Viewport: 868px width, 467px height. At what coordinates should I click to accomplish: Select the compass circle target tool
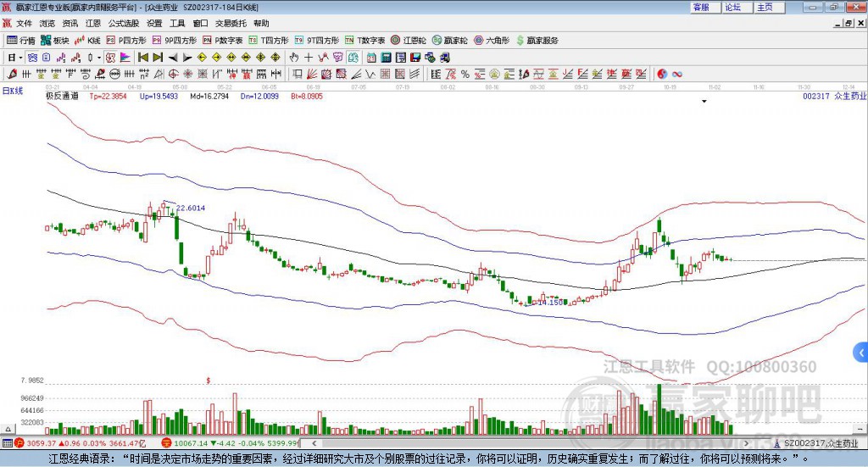click(173, 74)
